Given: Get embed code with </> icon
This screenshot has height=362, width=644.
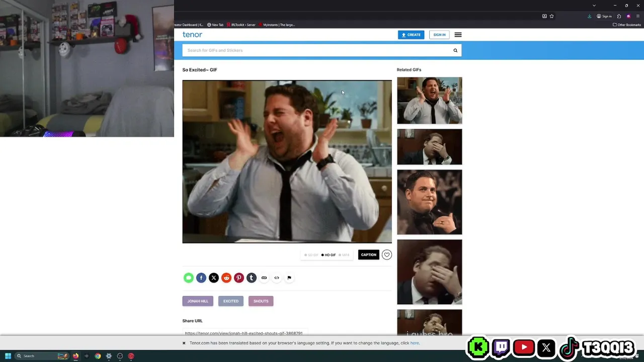Looking at the screenshot, I should tap(276, 278).
